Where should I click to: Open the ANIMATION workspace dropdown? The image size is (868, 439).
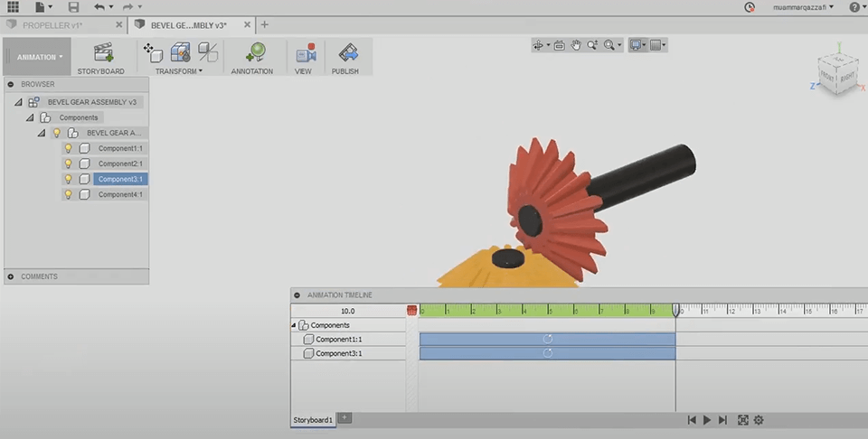coord(39,57)
